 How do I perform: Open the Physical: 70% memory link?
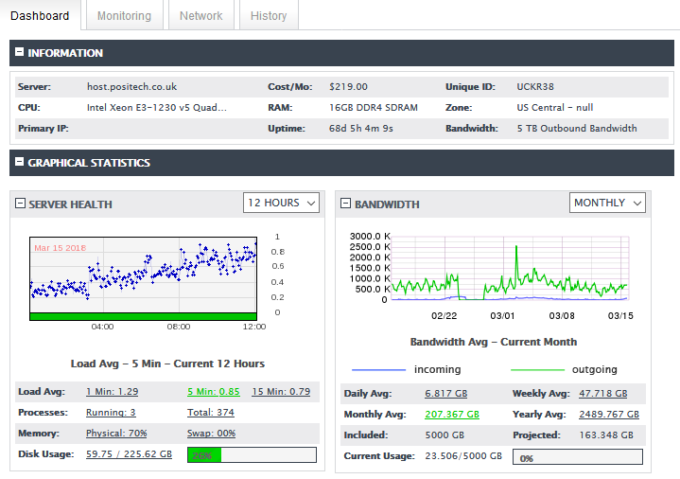click(116, 433)
